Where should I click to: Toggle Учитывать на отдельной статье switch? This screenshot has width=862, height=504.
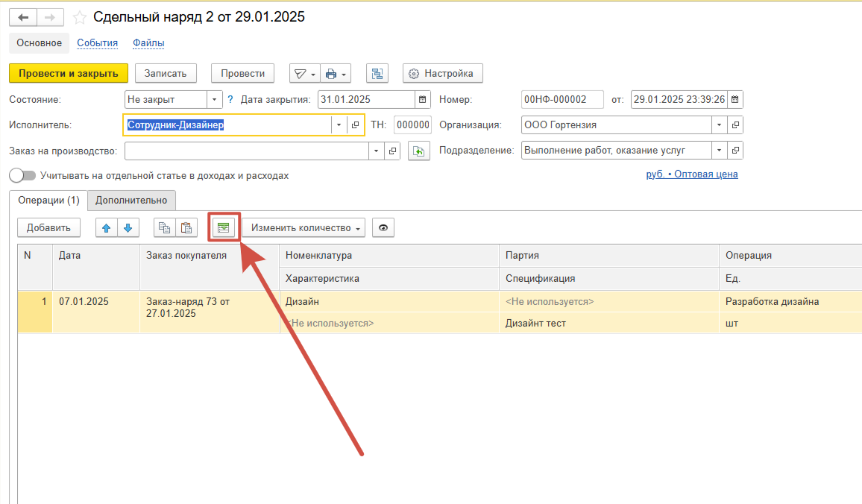pos(22,175)
